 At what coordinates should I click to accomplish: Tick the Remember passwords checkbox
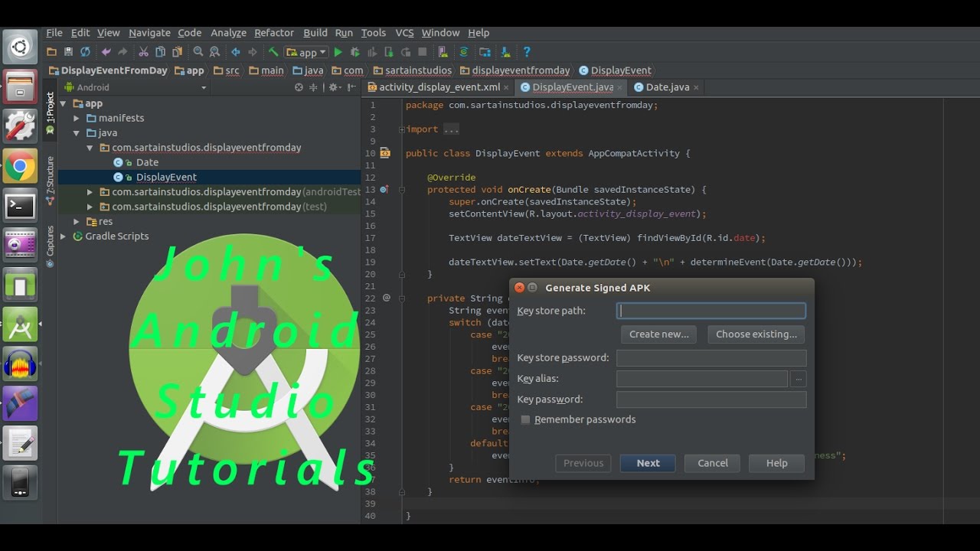tap(525, 419)
